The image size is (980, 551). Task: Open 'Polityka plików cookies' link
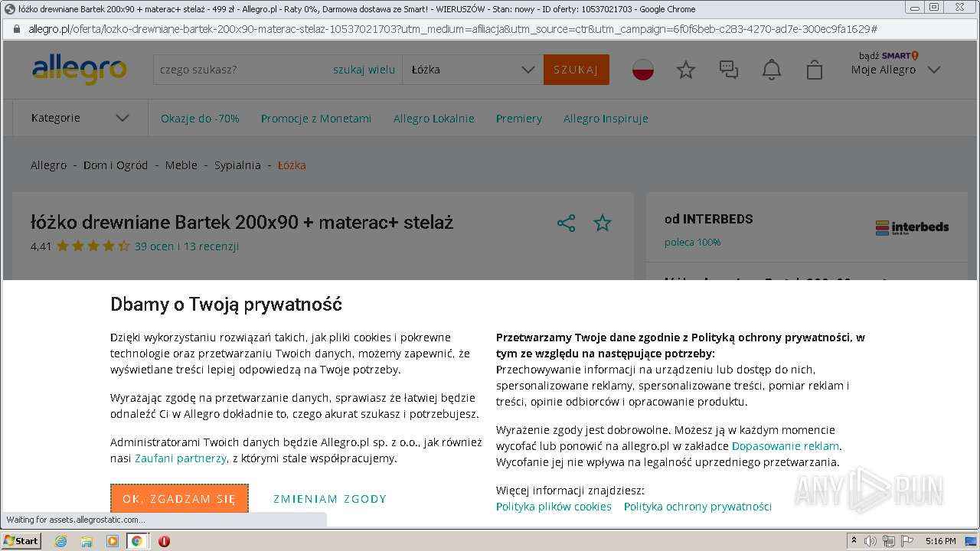pos(554,507)
